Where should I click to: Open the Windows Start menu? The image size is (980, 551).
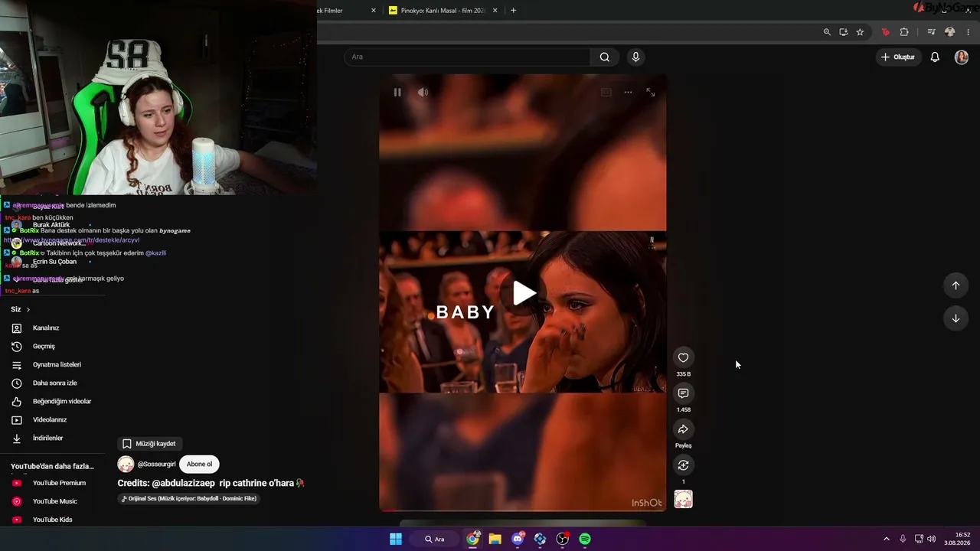(x=396, y=540)
